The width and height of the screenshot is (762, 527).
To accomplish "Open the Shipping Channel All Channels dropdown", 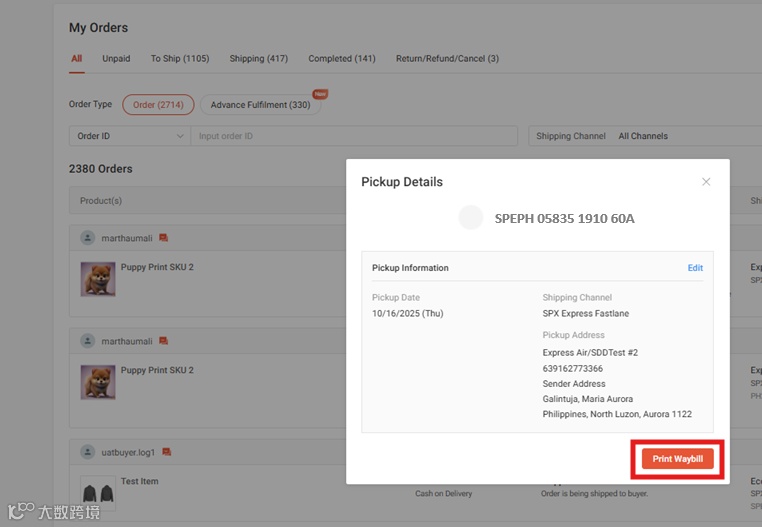I will pyautogui.click(x=645, y=136).
